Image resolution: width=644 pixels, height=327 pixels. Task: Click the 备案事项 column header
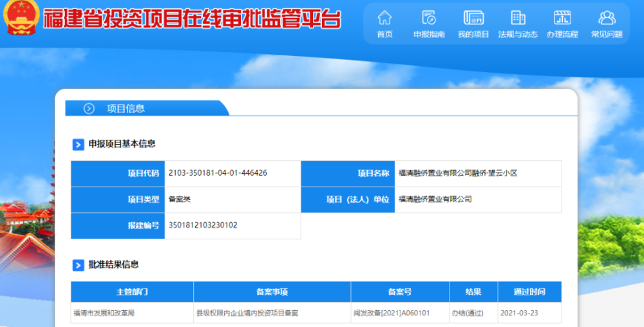(272, 292)
